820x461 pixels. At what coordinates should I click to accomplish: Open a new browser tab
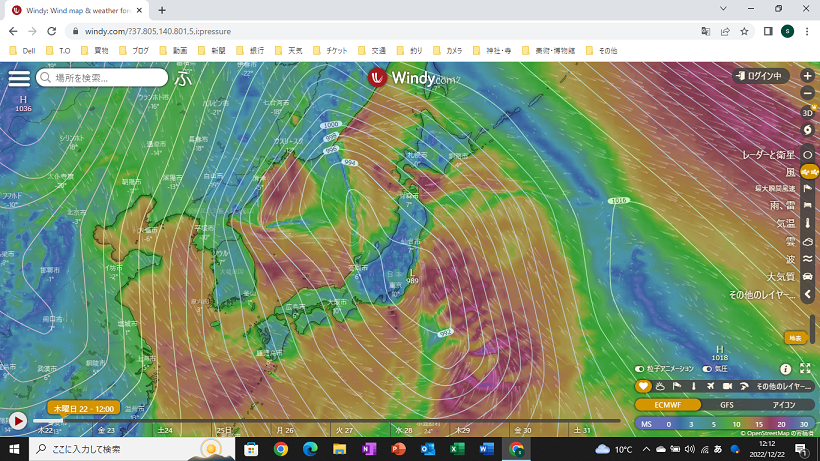pos(162,10)
